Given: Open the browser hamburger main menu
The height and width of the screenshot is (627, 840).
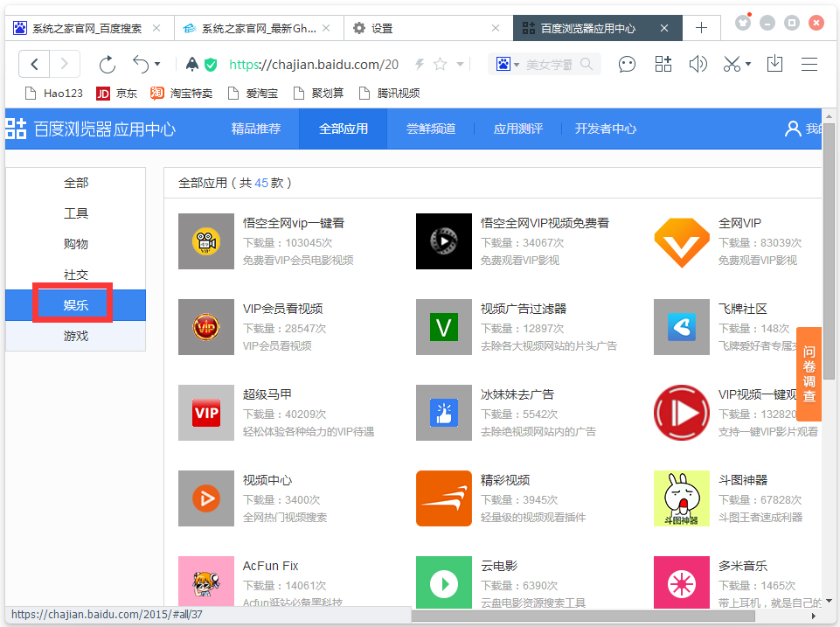Looking at the screenshot, I should tap(809, 65).
